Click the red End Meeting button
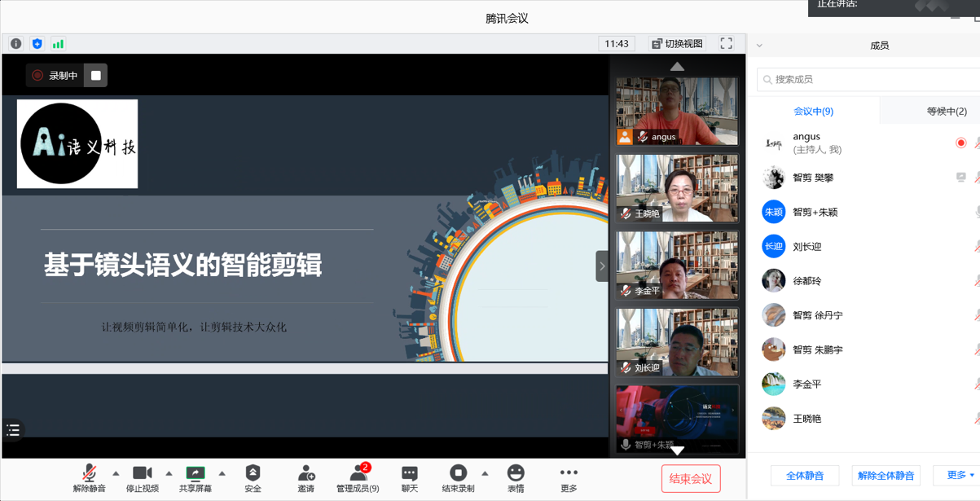The height and width of the screenshot is (501, 980). (690, 479)
